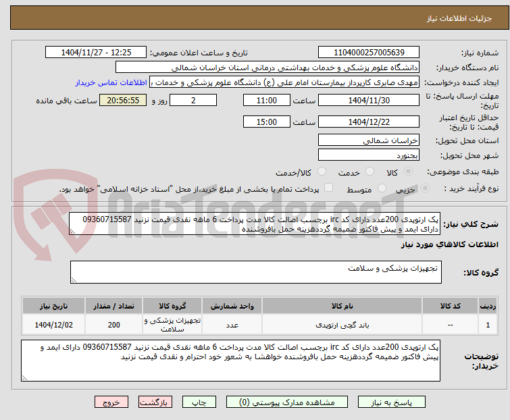
Task: Click the توضیحات خریدار notes textarea
Action: (x=230, y=361)
